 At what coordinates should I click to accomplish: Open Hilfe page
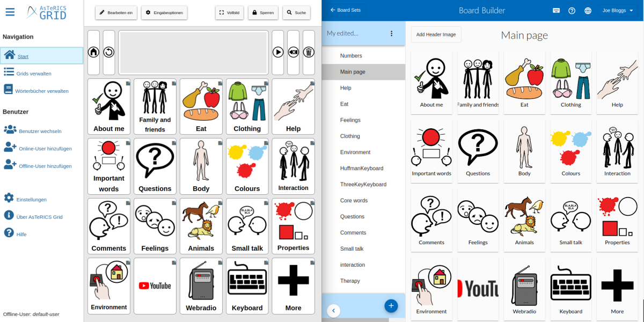pos(15,234)
